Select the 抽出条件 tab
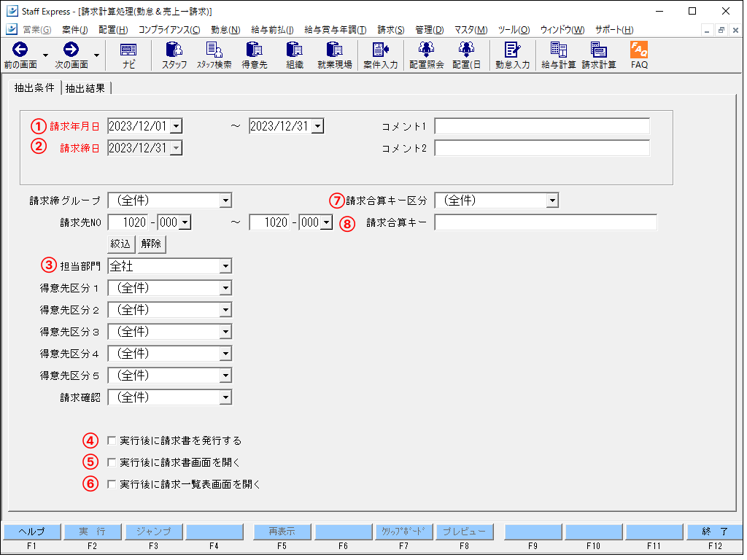747x560 pixels. [34, 87]
